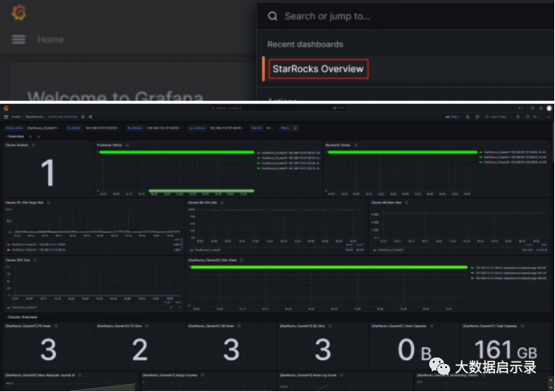Click the magnifier icon in the search popup
Screen dimensions: 555x392
272,16
